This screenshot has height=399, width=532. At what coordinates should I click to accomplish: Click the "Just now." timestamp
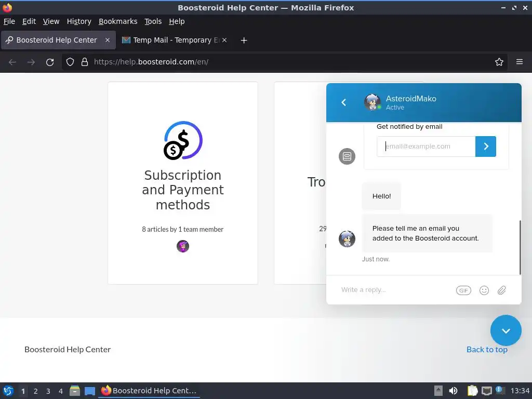pos(376,259)
